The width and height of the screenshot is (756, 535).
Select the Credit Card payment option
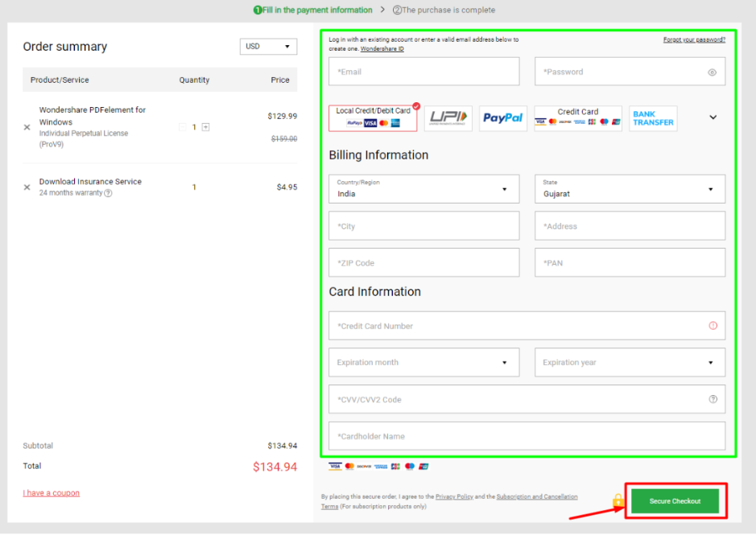tap(578, 118)
